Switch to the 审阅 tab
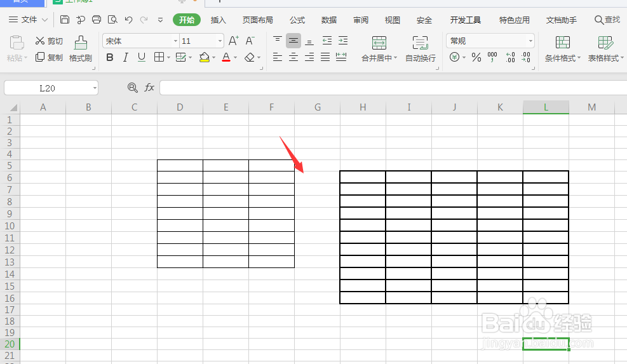This screenshot has width=627, height=364. (x=361, y=20)
